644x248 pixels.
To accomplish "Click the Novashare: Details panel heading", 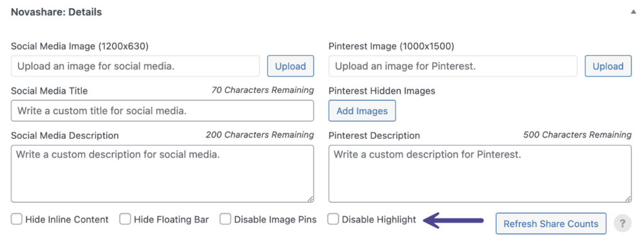I will pyautogui.click(x=56, y=13).
